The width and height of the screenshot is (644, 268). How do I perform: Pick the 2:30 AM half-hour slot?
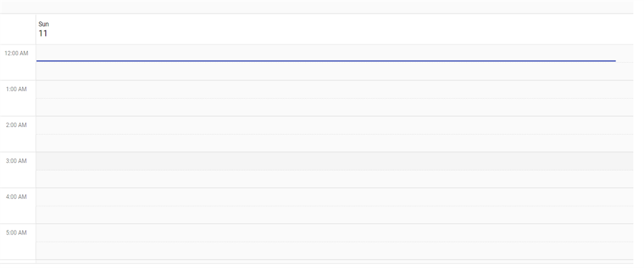[x=333, y=143]
